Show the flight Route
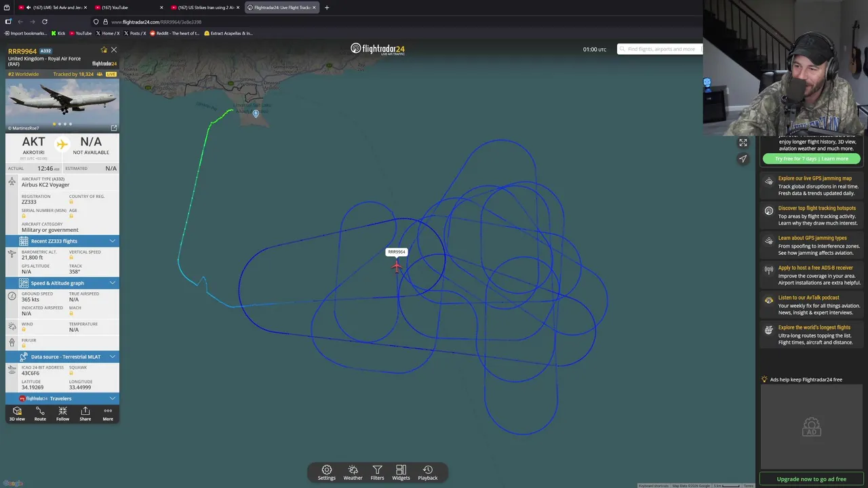868x488 pixels. click(40, 414)
